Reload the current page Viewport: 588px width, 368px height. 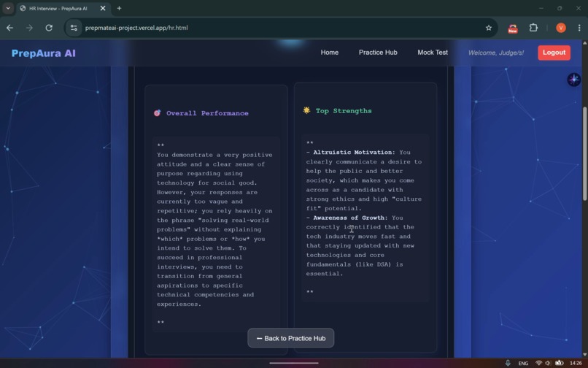(49, 28)
